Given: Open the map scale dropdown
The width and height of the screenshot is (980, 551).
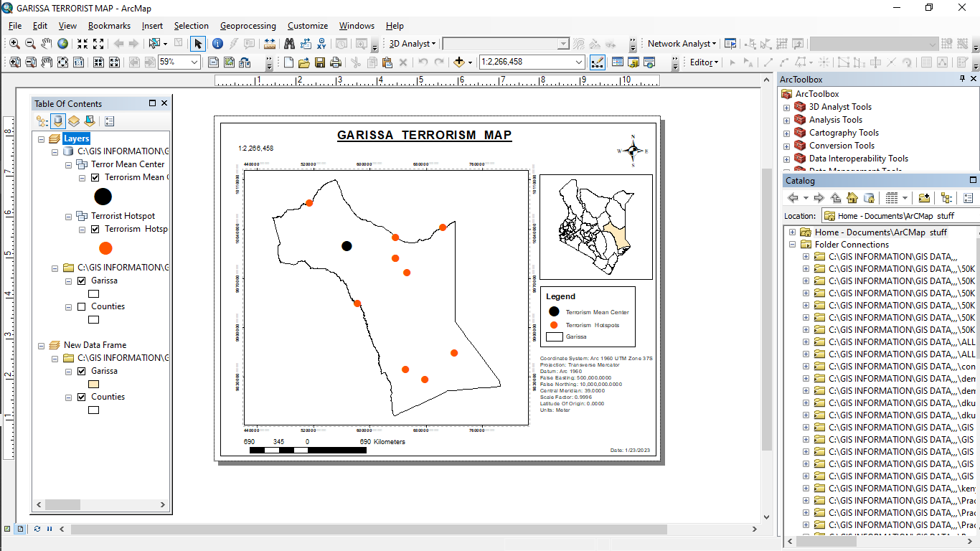Looking at the screenshot, I should 580,62.
